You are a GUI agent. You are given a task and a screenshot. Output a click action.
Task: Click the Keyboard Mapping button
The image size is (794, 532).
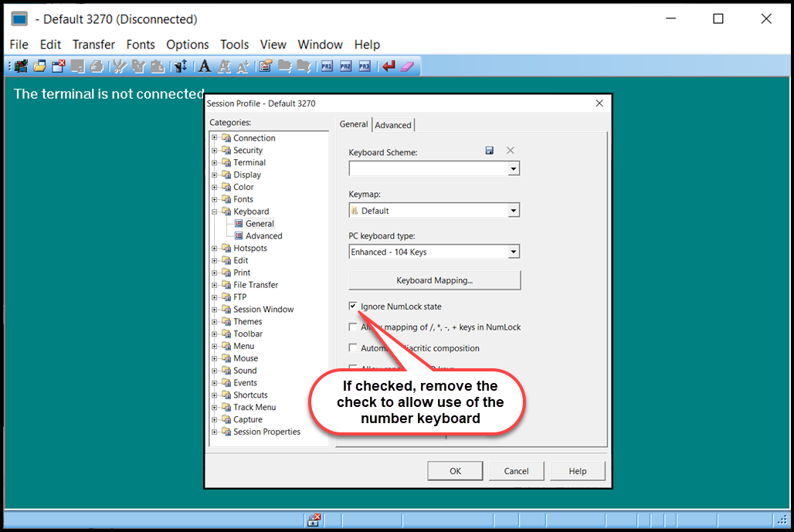434,280
